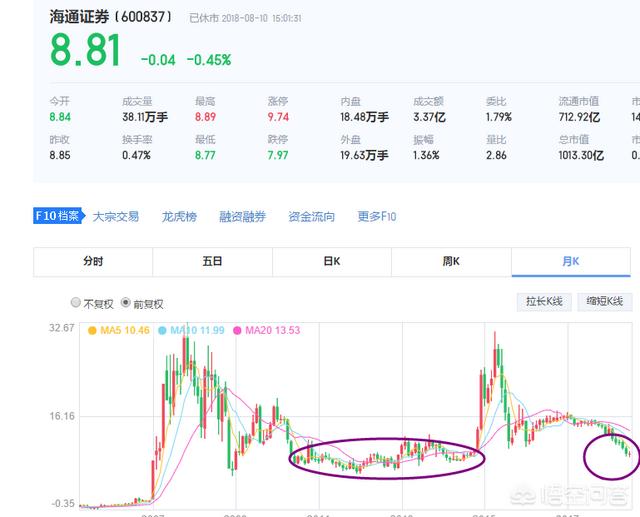The width and height of the screenshot is (640, 517).
Task: Click the 昨收 value 8.85
Action: coord(60,155)
